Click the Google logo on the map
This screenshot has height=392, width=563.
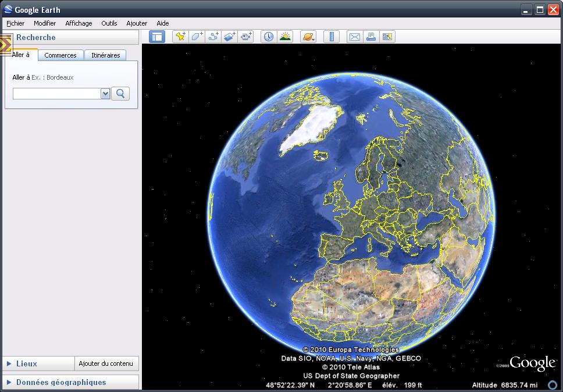(x=533, y=364)
